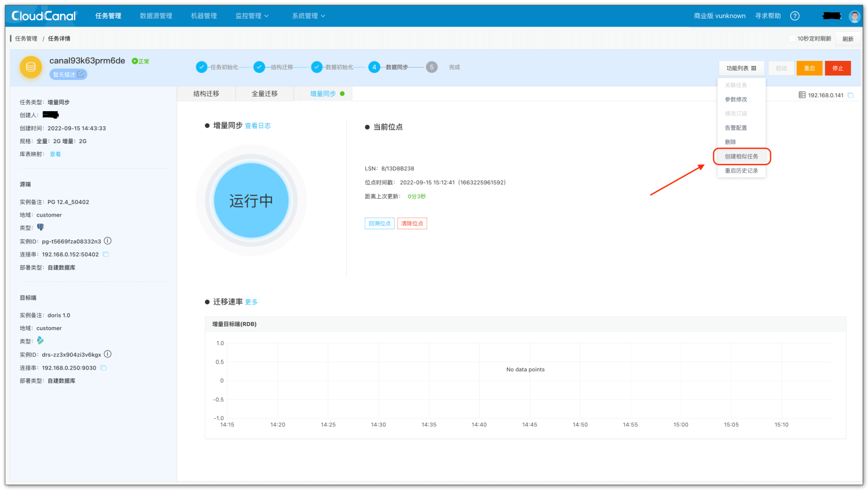Image resolution: width=868 pixels, height=490 pixels.
Task: Open the user avatar in header
Action: (854, 16)
